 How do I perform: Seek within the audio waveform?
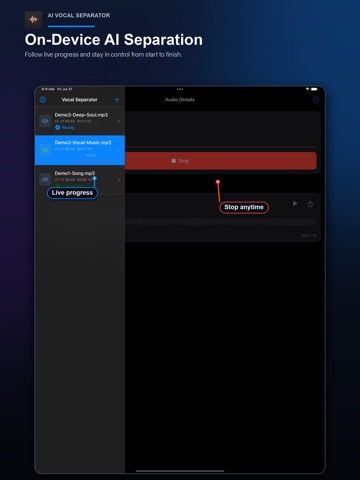221,222
